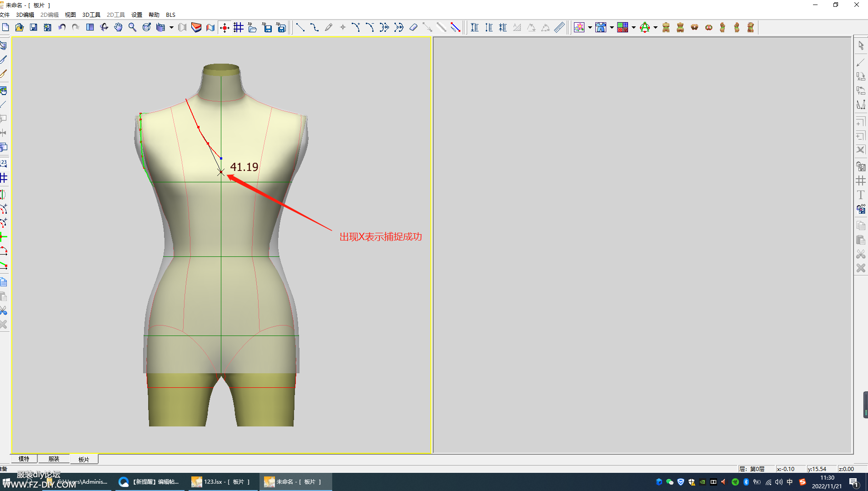This screenshot has width=868, height=491.
Task: Select the curve drawing tool
Action: point(314,28)
